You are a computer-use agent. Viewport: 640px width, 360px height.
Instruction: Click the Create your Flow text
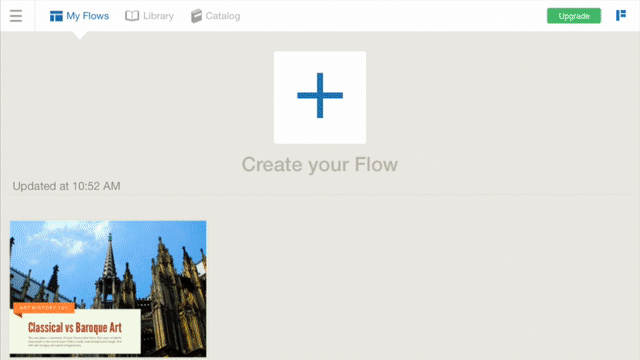pyautogui.click(x=320, y=164)
